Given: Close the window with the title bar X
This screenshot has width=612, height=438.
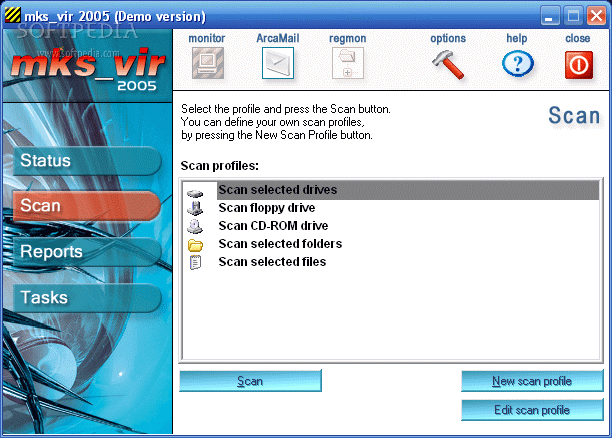Looking at the screenshot, I should [x=596, y=16].
